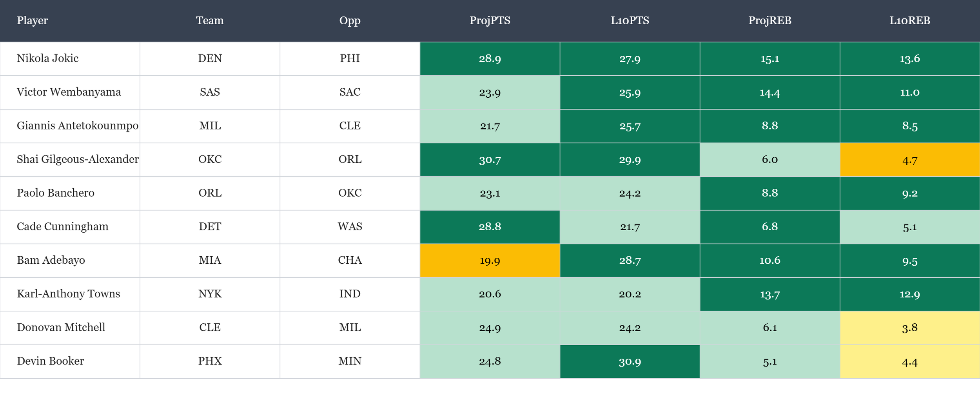The height and width of the screenshot is (412, 980).
Task: Select the L10REB column header
Action: pyautogui.click(x=909, y=20)
